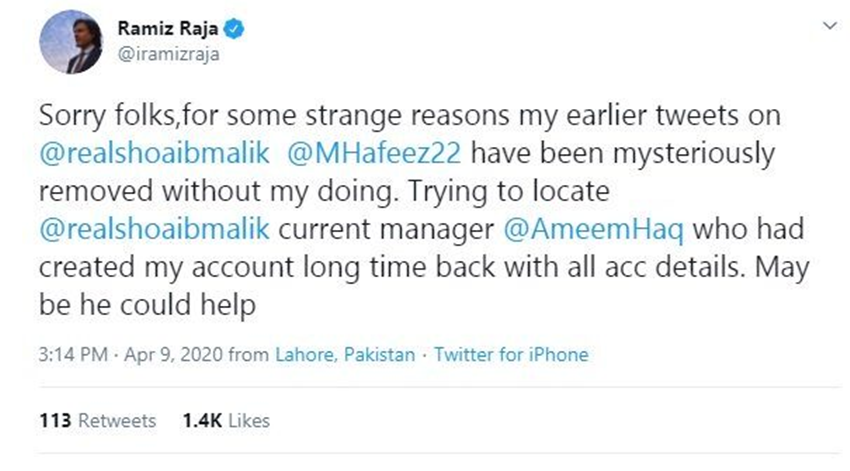Open the tweet options chevron menu

[823, 24]
